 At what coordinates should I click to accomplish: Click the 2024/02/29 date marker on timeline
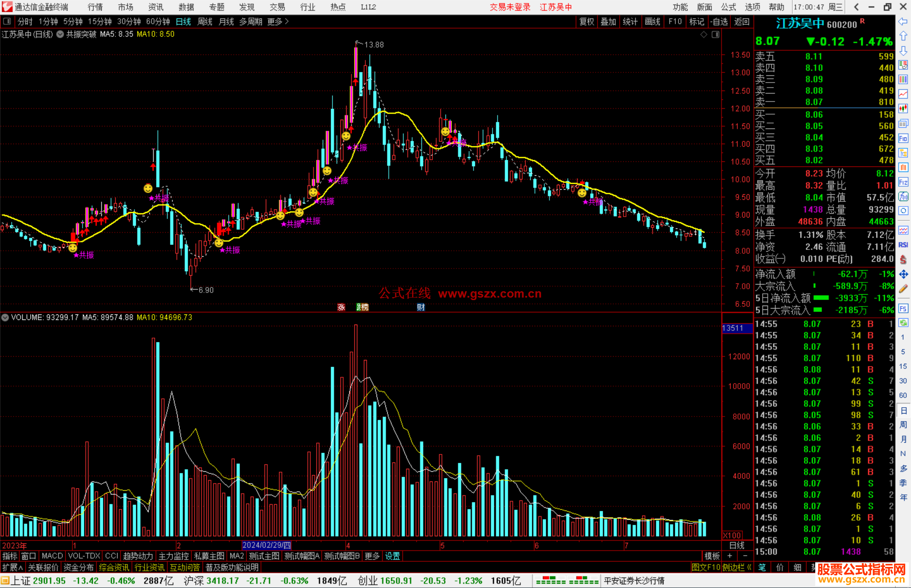267,545
